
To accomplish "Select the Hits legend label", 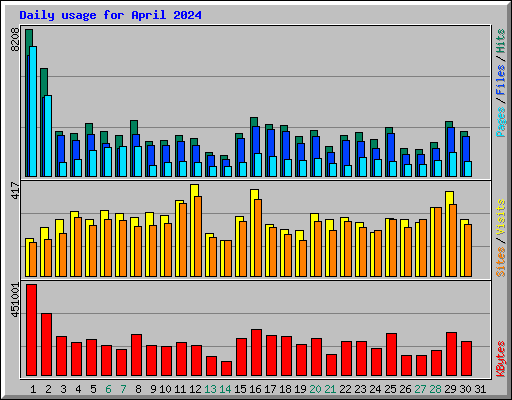I will click(500, 41).
